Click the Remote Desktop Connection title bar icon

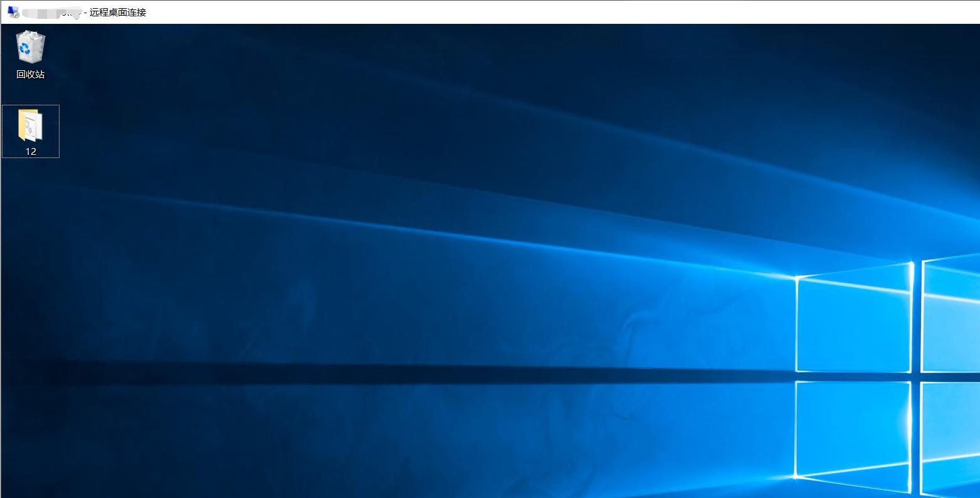[13, 12]
